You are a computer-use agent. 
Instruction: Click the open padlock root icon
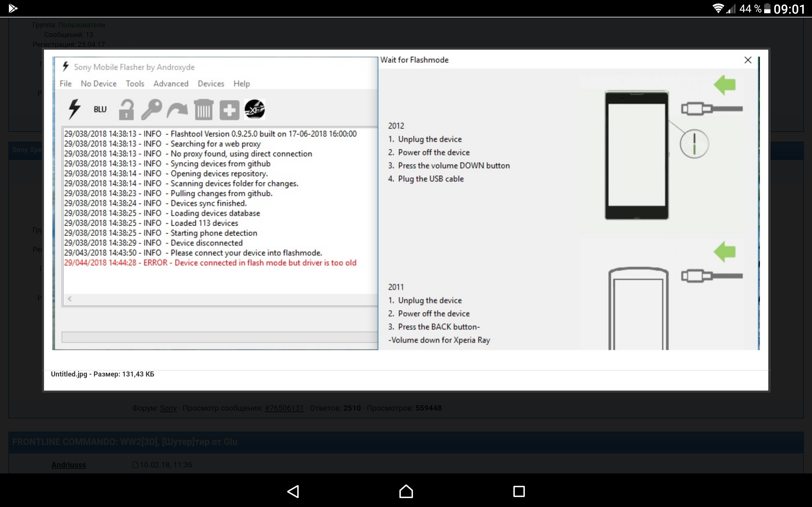click(126, 109)
